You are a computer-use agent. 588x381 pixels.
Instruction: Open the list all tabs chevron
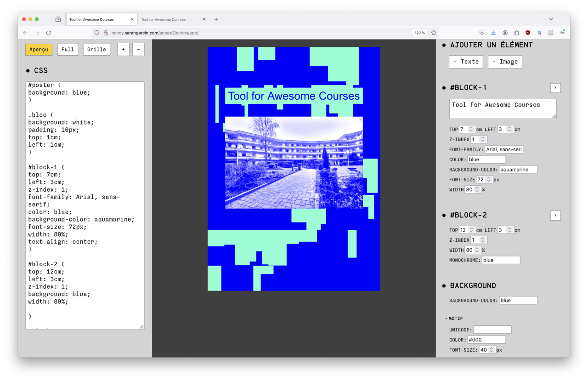tap(551, 19)
